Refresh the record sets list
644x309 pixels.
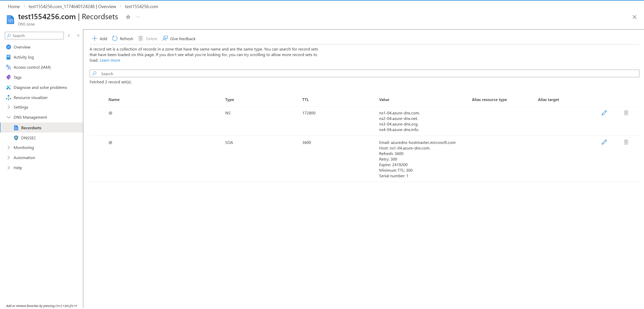pos(123,38)
